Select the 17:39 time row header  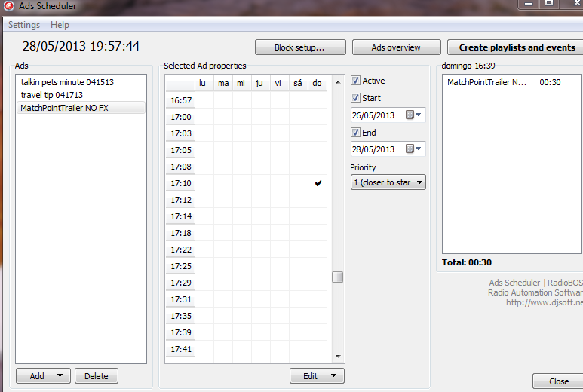tap(180, 332)
